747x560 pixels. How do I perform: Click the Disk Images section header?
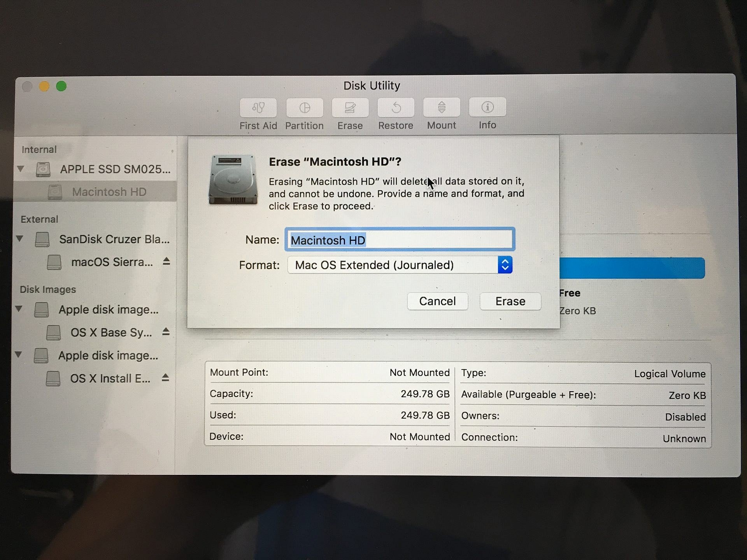pos(48,289)
